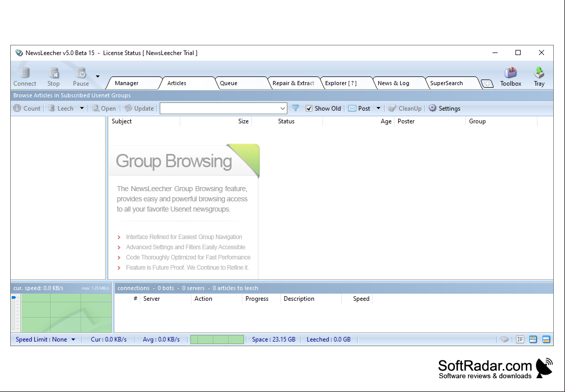
Task: Click the Stop toolbar icon
Action: pos(53,73)
